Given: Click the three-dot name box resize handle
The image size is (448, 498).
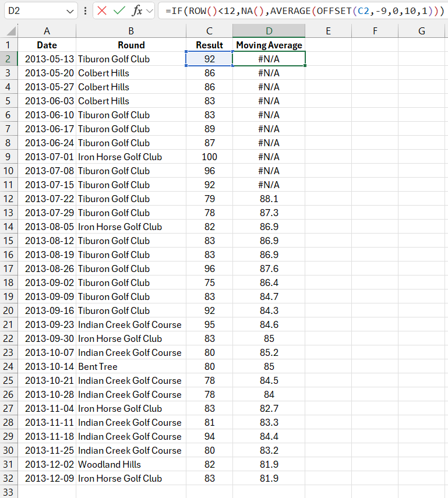Looking at the screenshot, I should 86,11.
